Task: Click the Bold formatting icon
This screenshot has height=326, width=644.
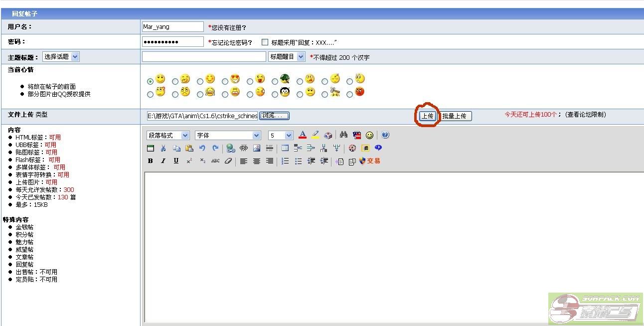Action: (151, 161)
